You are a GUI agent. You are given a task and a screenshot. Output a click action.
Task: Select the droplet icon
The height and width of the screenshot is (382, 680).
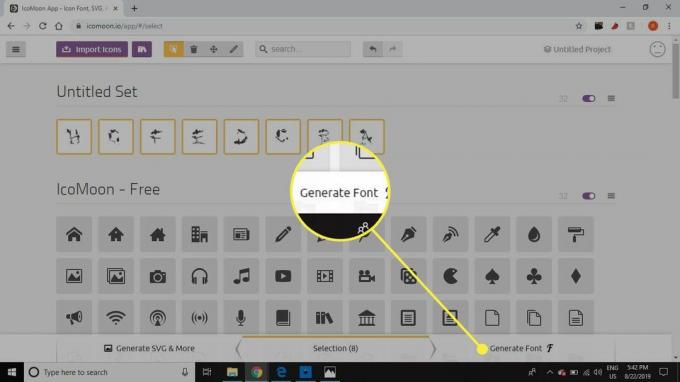tap(534, 235)
